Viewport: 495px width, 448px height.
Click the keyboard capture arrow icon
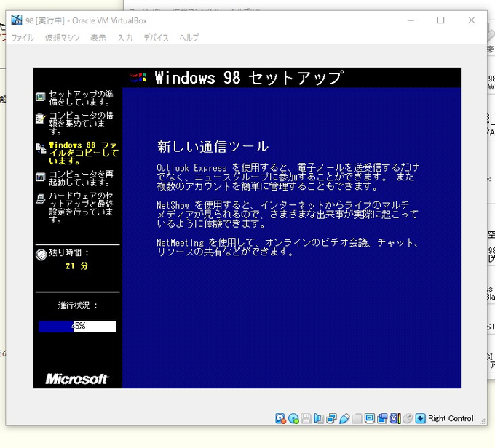click(x=420, y=418)
